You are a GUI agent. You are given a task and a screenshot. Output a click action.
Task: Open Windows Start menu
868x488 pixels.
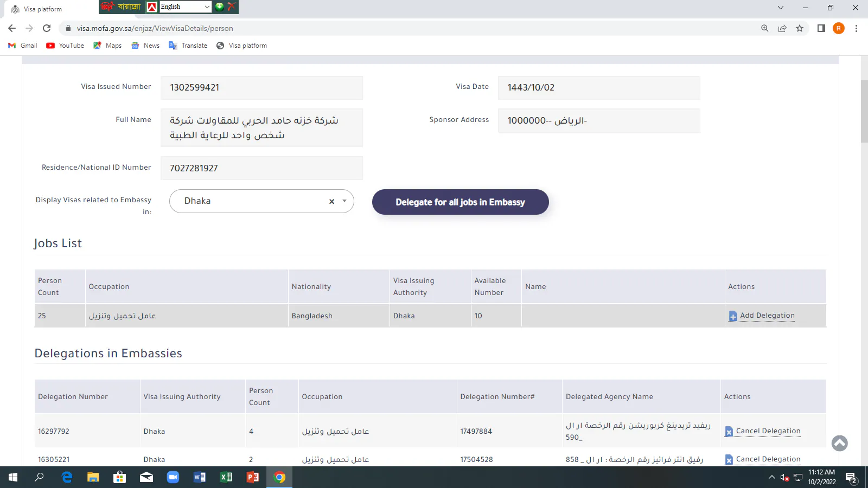(13, 477)
